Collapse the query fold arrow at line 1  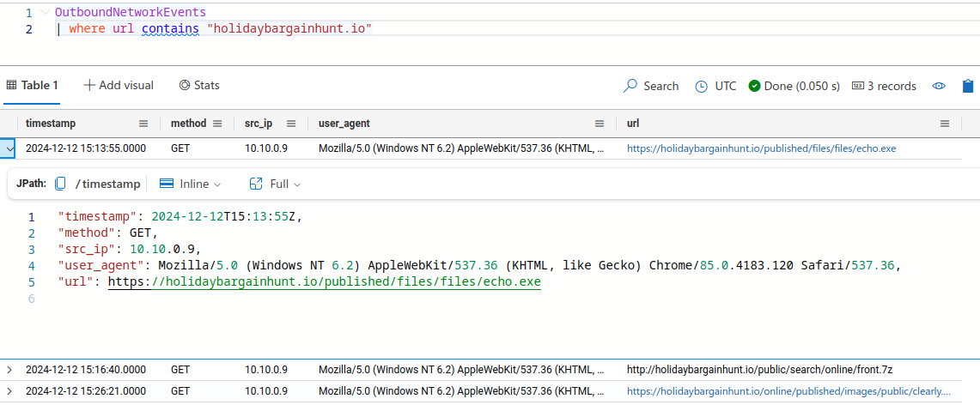point(45,13)
